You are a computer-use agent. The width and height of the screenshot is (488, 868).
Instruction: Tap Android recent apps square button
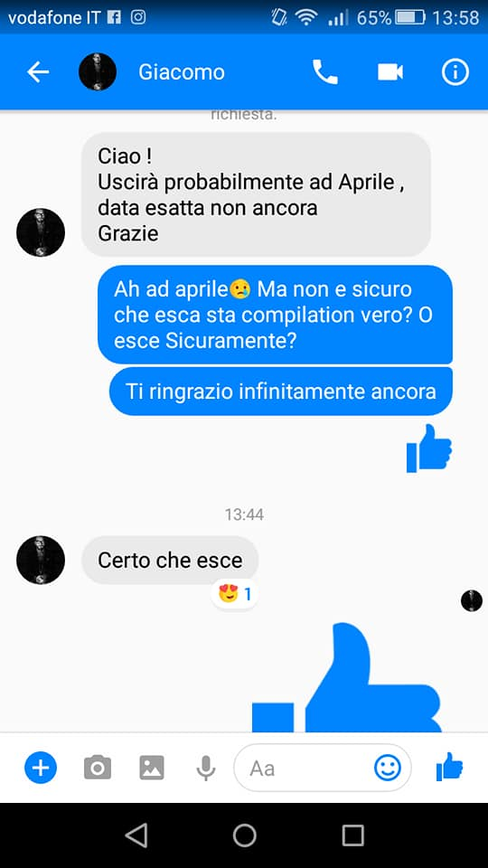(353, 835)
